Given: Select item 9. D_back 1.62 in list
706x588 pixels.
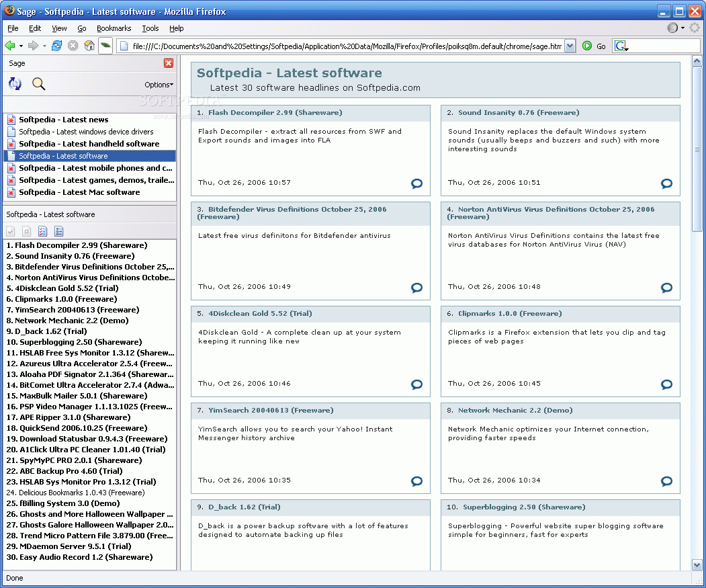Looking at the screenshot, I should click(46, 331).
